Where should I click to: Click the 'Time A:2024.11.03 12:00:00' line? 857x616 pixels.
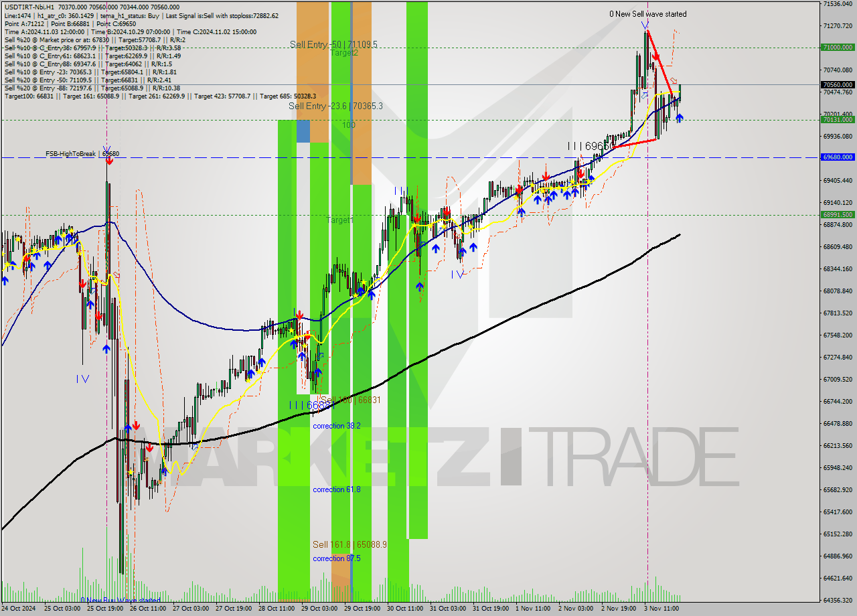130,31
